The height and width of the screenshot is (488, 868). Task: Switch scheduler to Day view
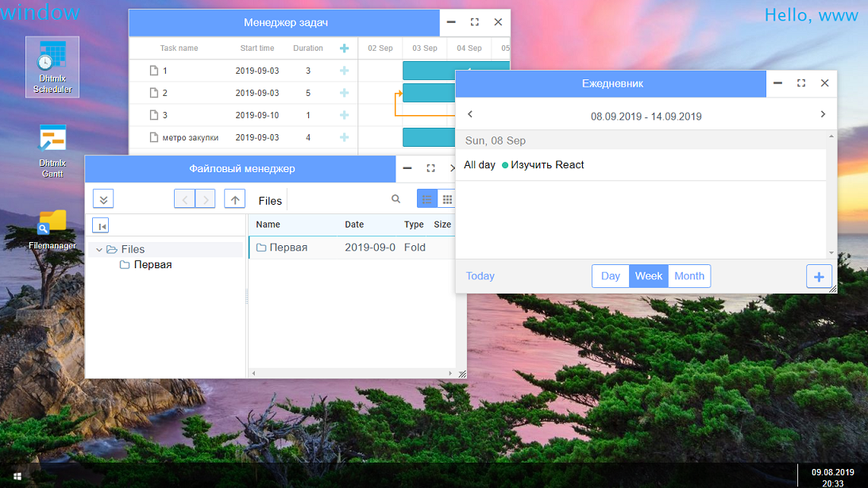[611, 276]
